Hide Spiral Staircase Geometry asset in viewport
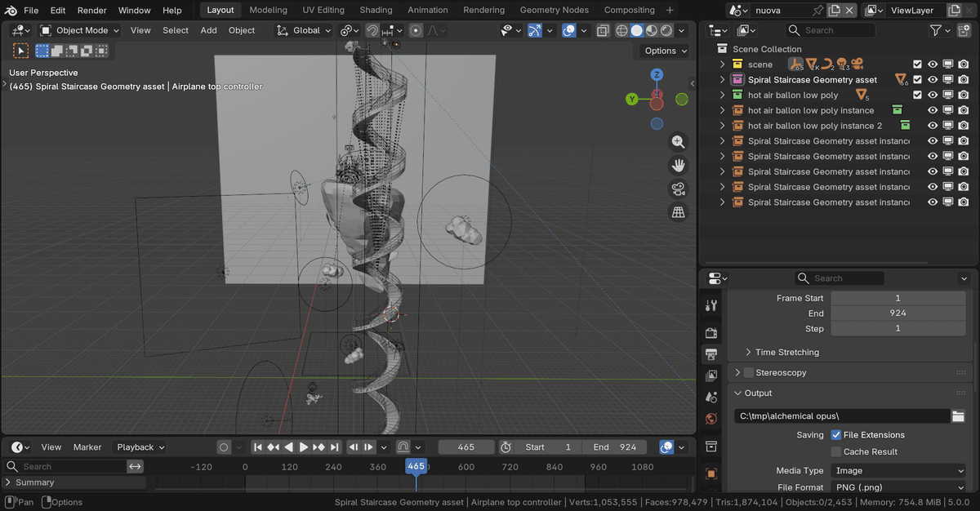The height and width of the screenshot is (511, 980). (933, 80)
